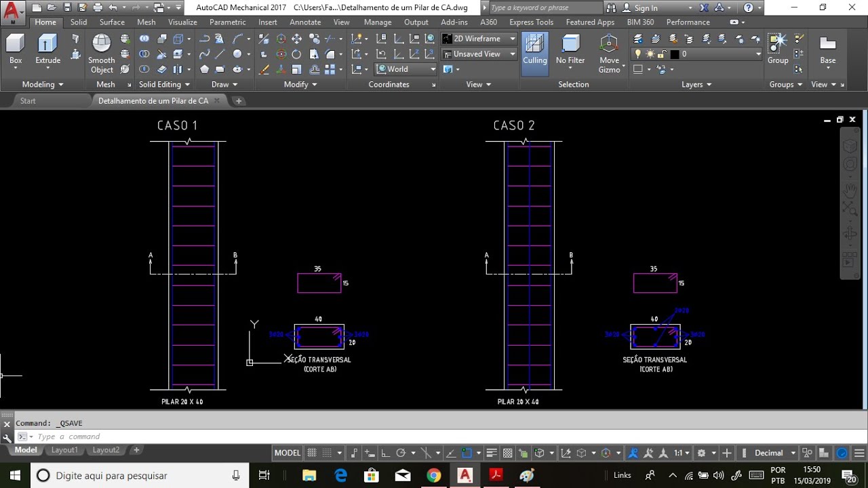868x488 pixels.
Task: Click the MODEL space button
Action: point(288,453)
